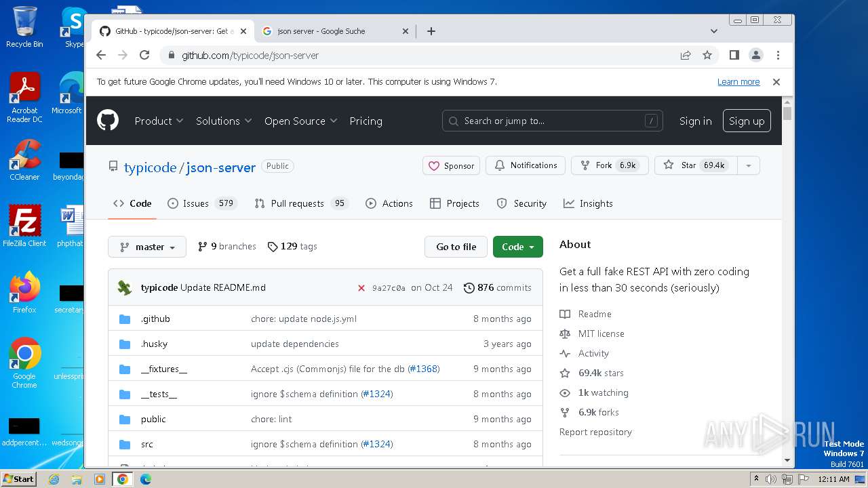Bookmark this page with the star icon

[707, 55]
